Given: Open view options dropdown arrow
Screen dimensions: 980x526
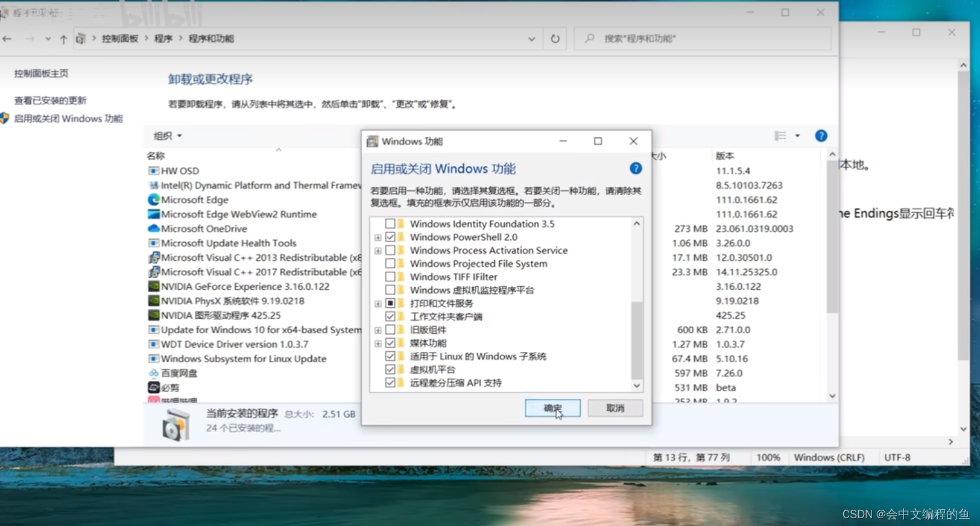Looking at the screenshot, I should coord(797,136).
